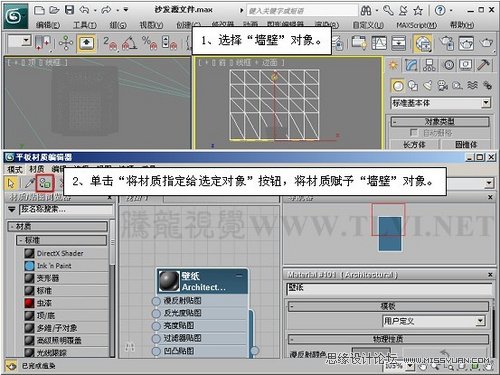This screenshot has width=500, height=375.
Task: Open the Rendered Frame Window icon
Action: point(466,43)
